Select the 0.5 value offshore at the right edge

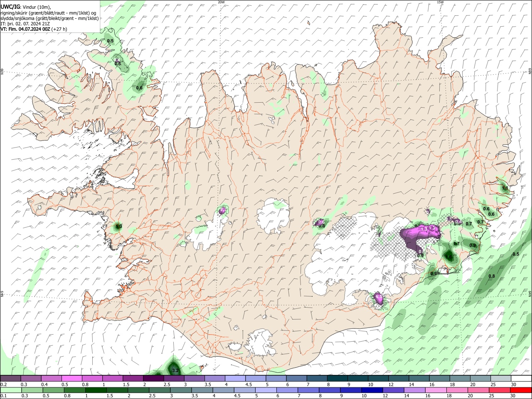516,254
